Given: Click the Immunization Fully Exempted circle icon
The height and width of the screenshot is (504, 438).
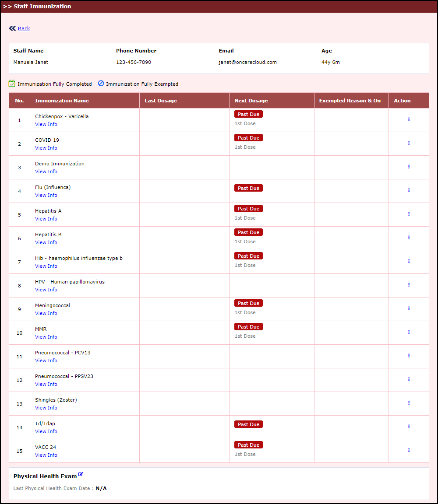Looking at the screenshot, I should click(x=101, y=84).
